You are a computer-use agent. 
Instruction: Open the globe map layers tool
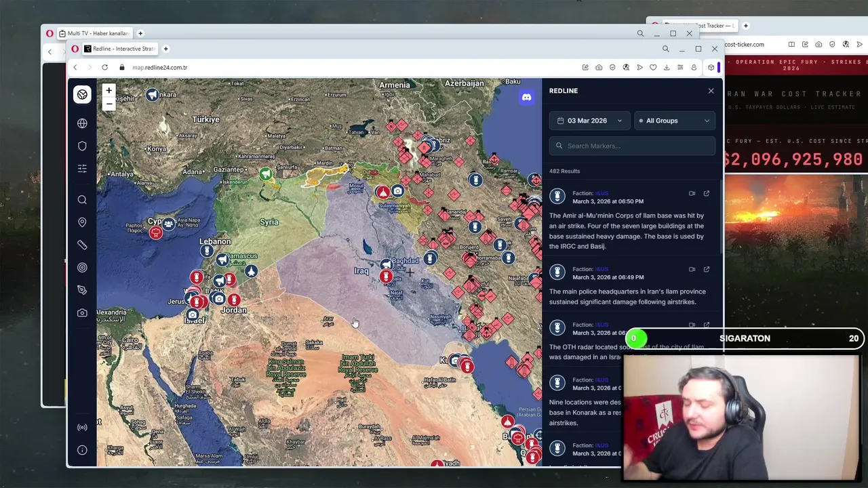tap(82, 123)
